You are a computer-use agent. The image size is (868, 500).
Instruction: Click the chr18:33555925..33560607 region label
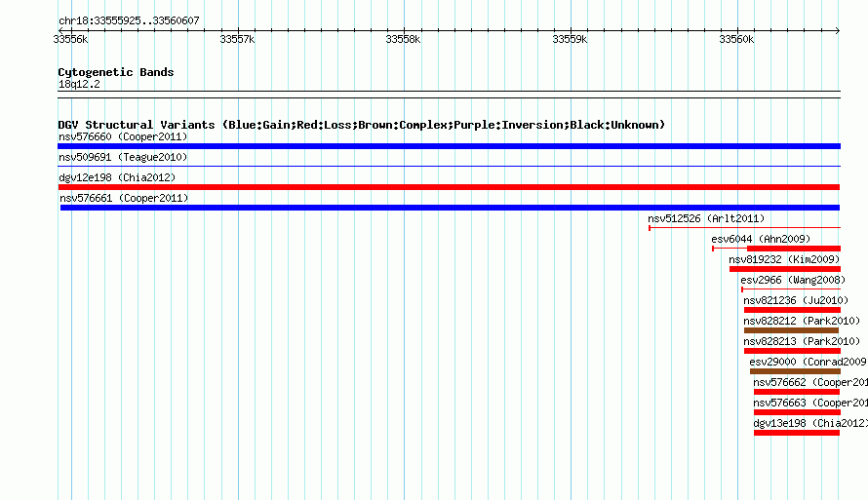pyautogui.click(x=129, y=20)
